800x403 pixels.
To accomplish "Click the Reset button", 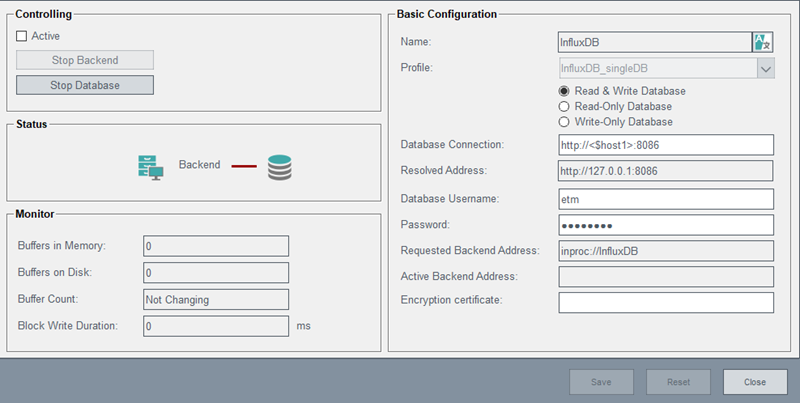I will pos(678,381).
